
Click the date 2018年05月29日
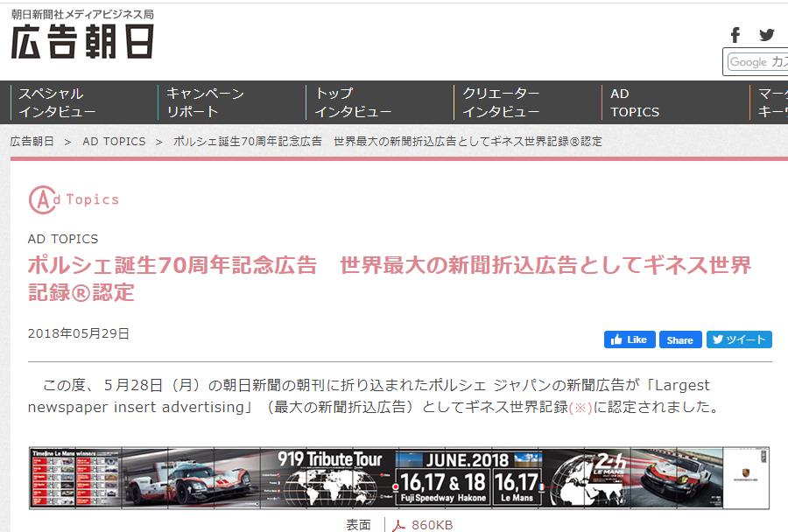coord(79,333)
